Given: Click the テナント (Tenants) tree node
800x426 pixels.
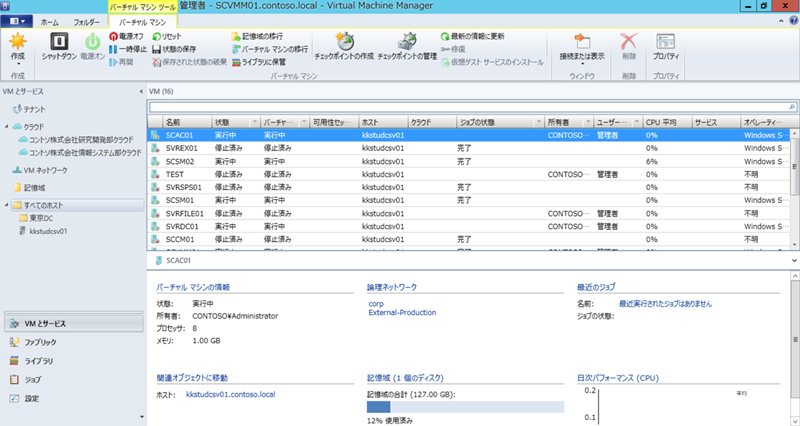Looking at the screenshot, I should tap(29, 109).
